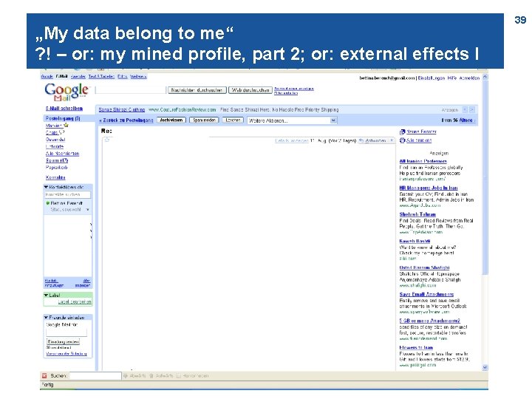The image size is (532, 399).
Task: Click the Google Mail logo
Action: click(66, 92)
